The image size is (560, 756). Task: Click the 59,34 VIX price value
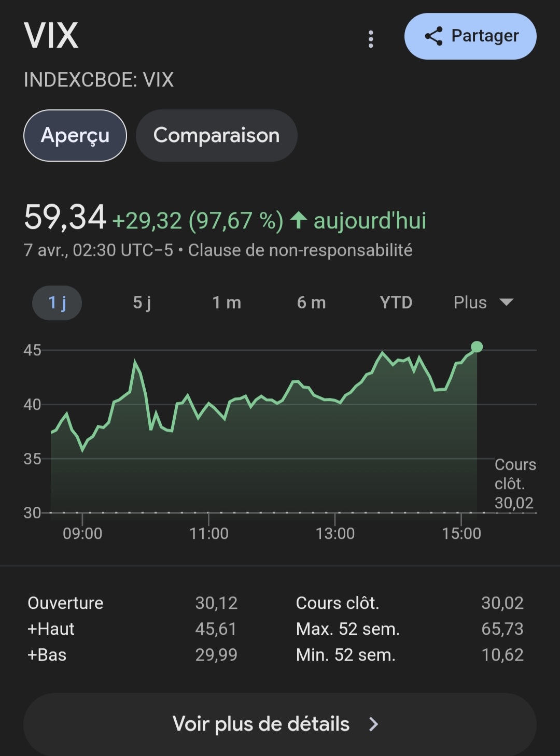coord(65,217)
